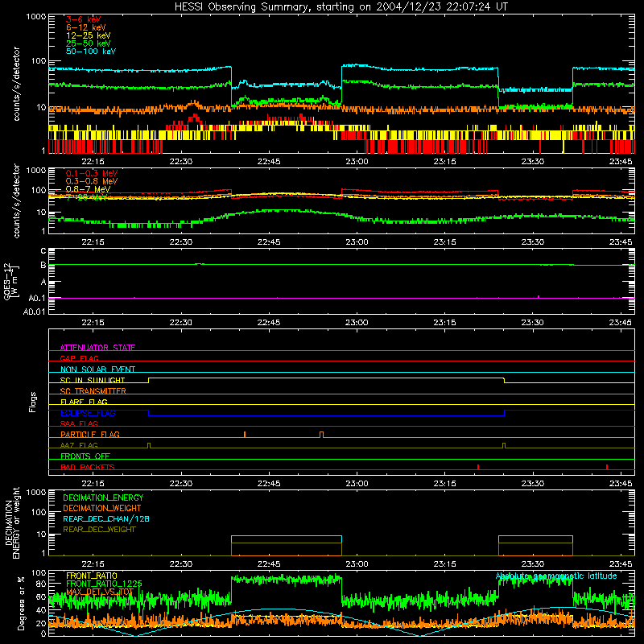Select the ATTENUATOR_STATE flag label
Image resolution: width=644 pixels, height=644 pixels.
[97, 348]
